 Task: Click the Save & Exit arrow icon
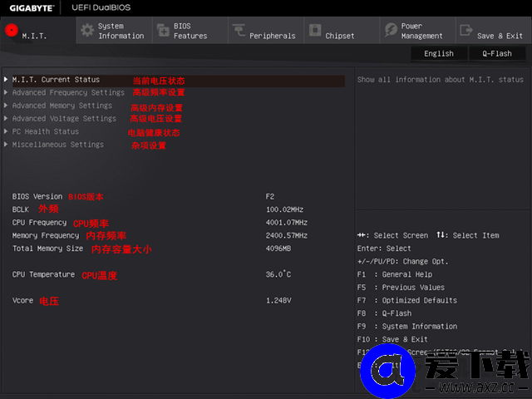tap(466, 30)
